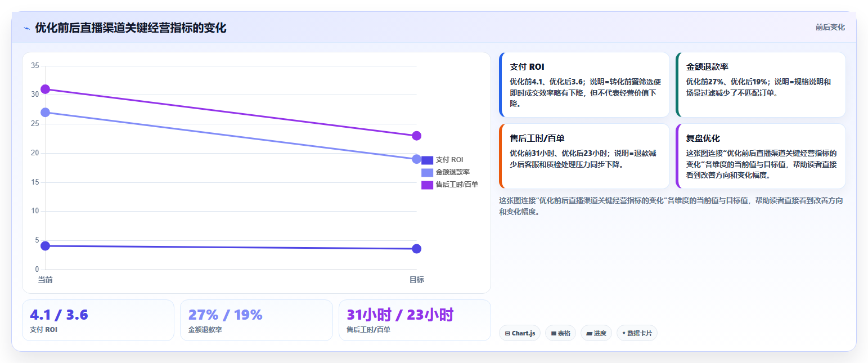Select the 金额退款率 info card title
The height and width of the screenshot is (363, 868).
708,67
